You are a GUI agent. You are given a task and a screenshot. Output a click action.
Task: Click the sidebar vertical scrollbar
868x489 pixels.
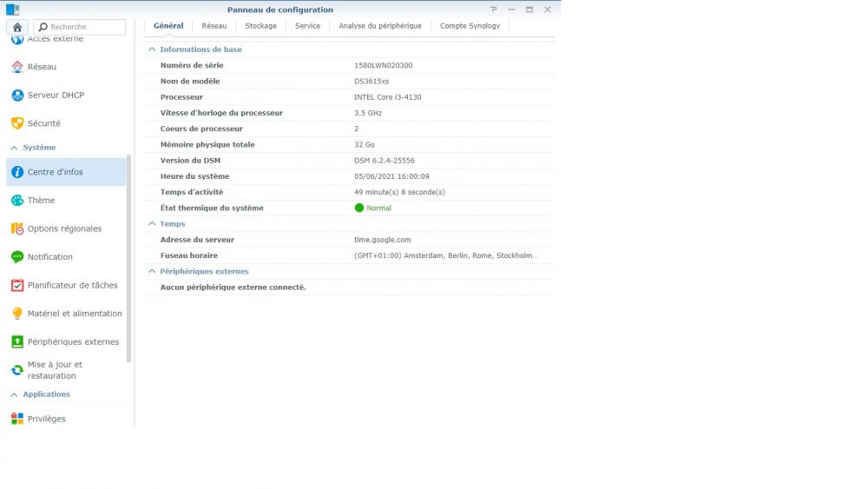click(129, 259)
